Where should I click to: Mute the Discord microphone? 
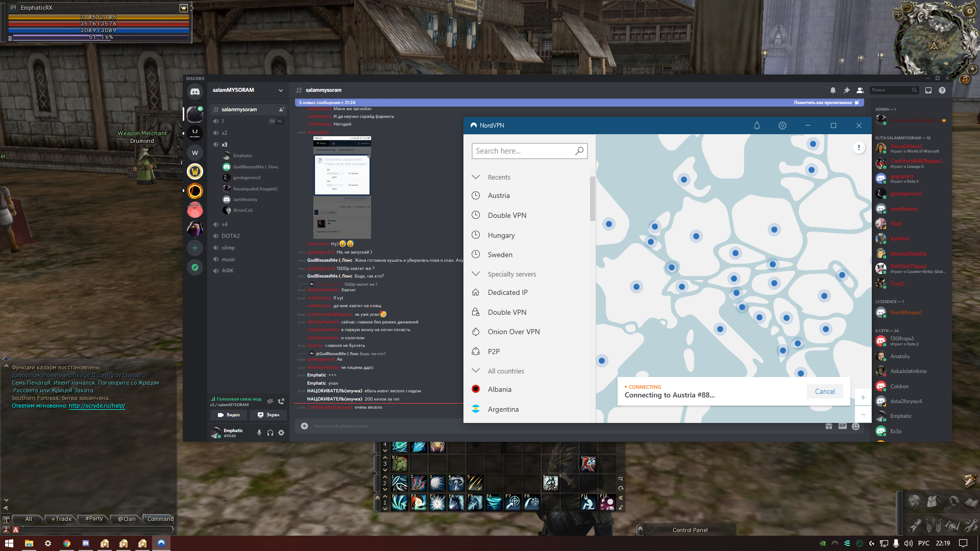point(259,433)
